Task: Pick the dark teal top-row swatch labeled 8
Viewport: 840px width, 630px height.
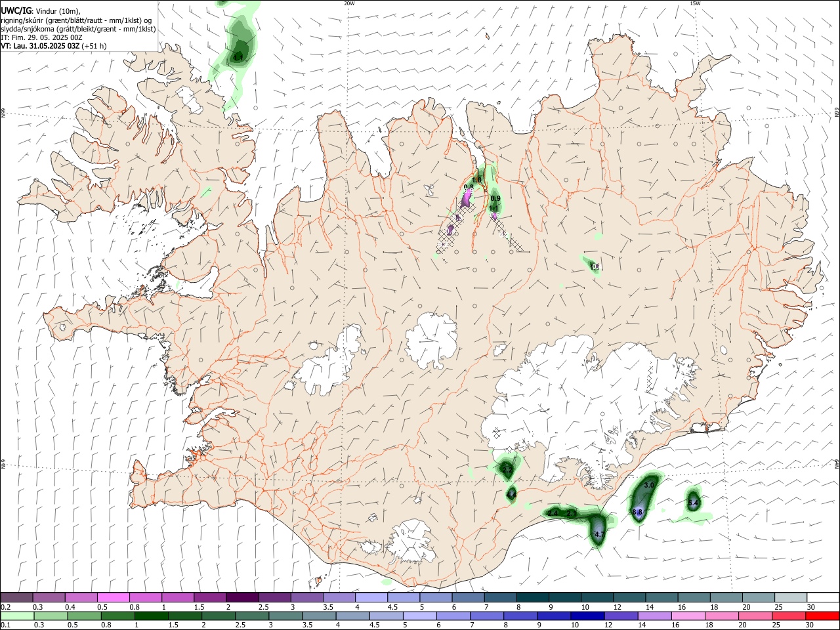Action: tap(533, 598)
